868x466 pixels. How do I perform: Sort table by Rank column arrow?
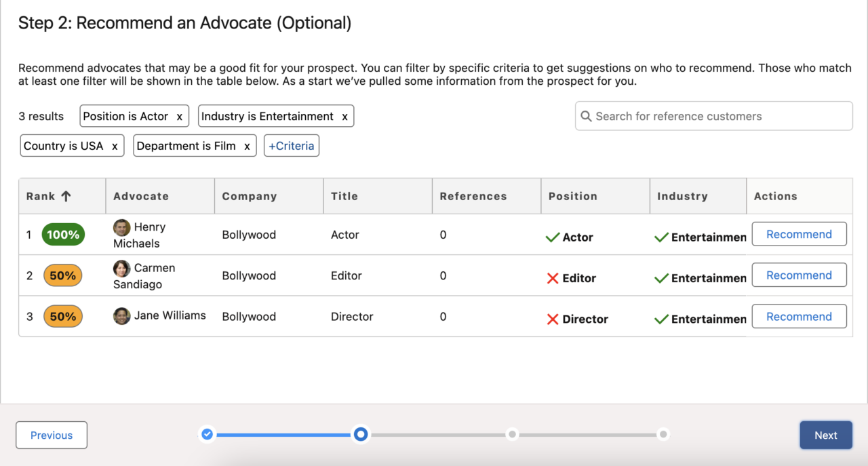point(66,196)
